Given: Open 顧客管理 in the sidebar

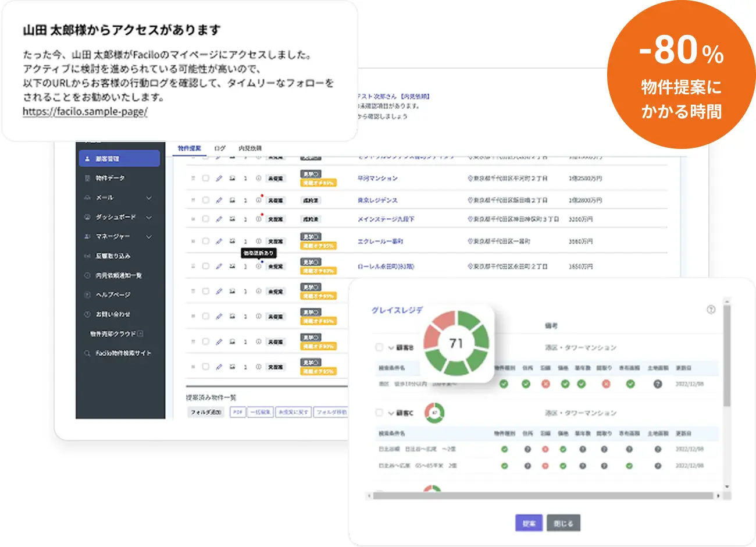Looking at the screenshot, I should (119, 158).
